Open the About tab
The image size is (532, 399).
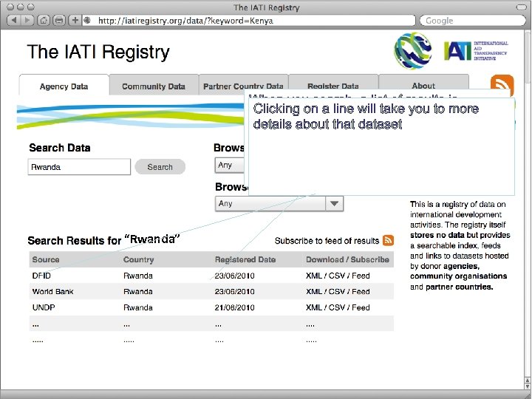[x=424, y=83]
